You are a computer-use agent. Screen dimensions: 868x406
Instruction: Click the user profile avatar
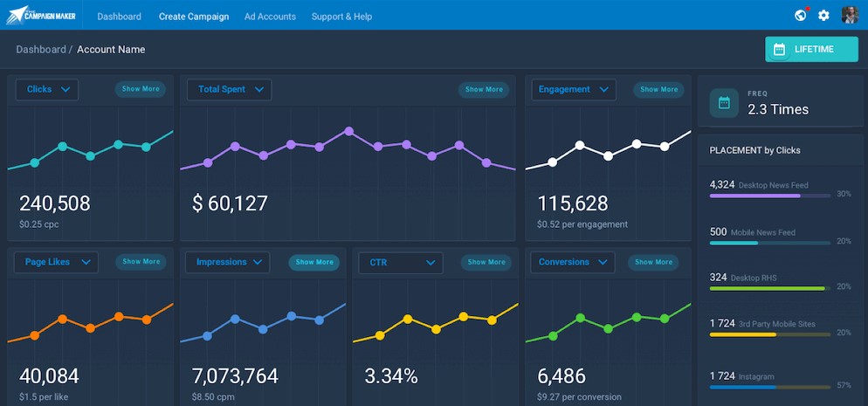[x=850, y=15]
